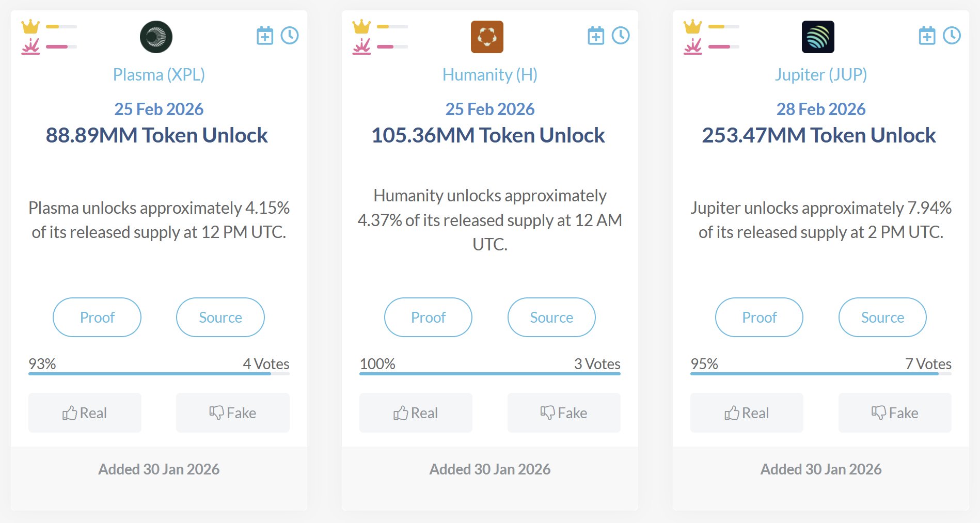Screen dimensions: 980x523
Task: Click the pink burst icon on Humanity card
Action: point(361,46)
